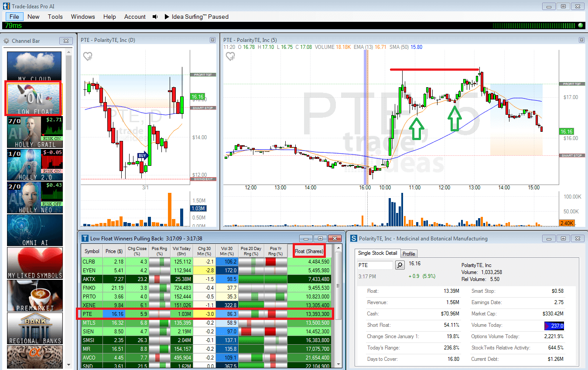Open the Premarket channel
Screen dimensions: 588x370
click(34, 295)
